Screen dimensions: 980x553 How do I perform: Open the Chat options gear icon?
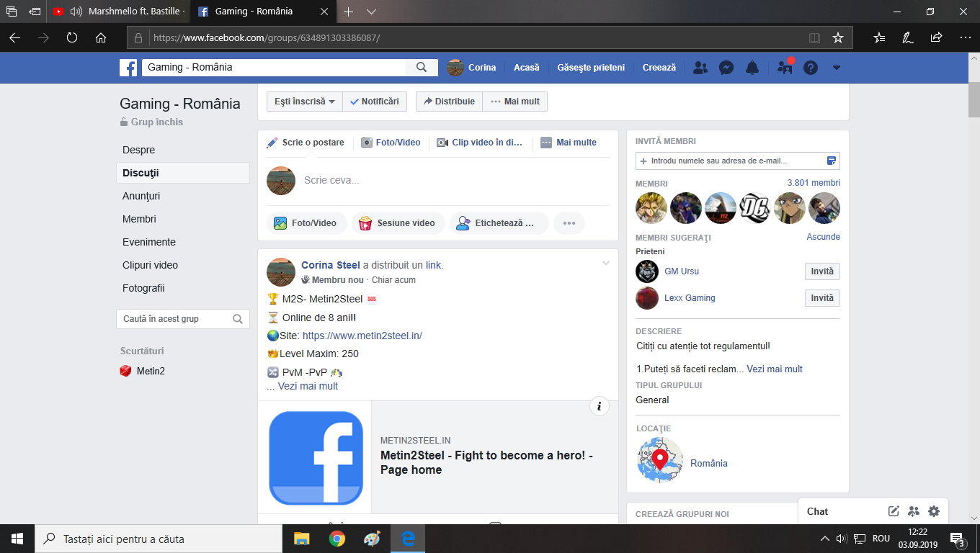pyautogui.click(x=934, y=511)
